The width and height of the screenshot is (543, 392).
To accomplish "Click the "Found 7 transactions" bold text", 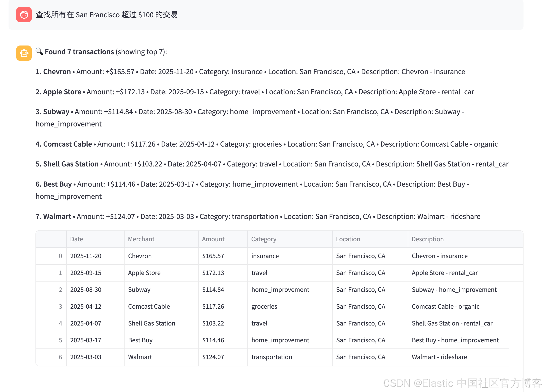I will click(x=79, y=52).
